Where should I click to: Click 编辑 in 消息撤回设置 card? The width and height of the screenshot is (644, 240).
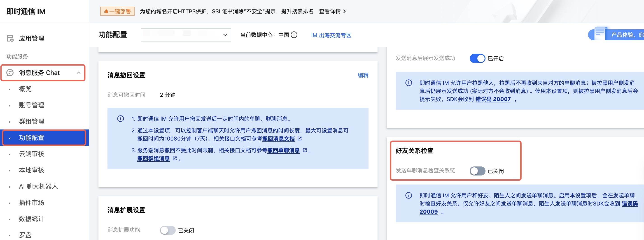click(x=363, y=75)
